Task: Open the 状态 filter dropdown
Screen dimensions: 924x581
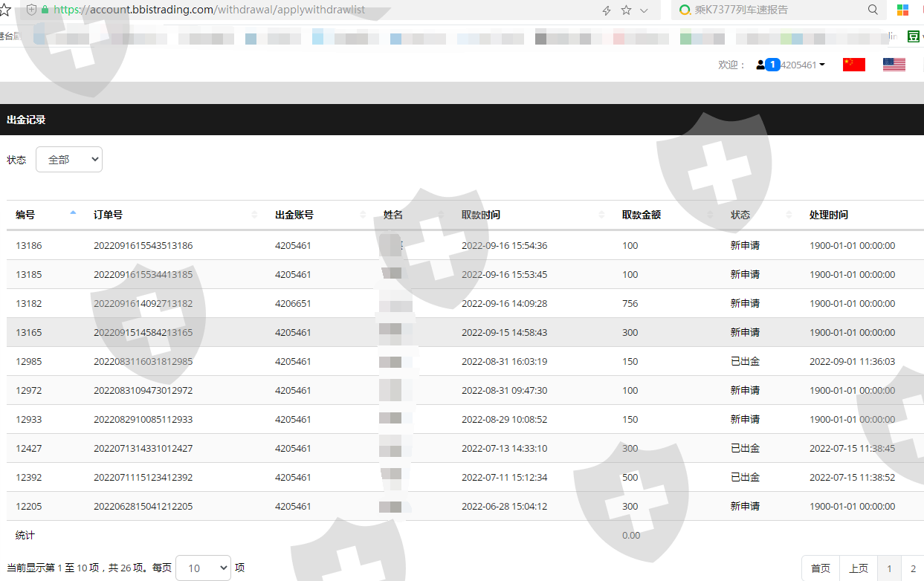Action: tap(69, 159)
